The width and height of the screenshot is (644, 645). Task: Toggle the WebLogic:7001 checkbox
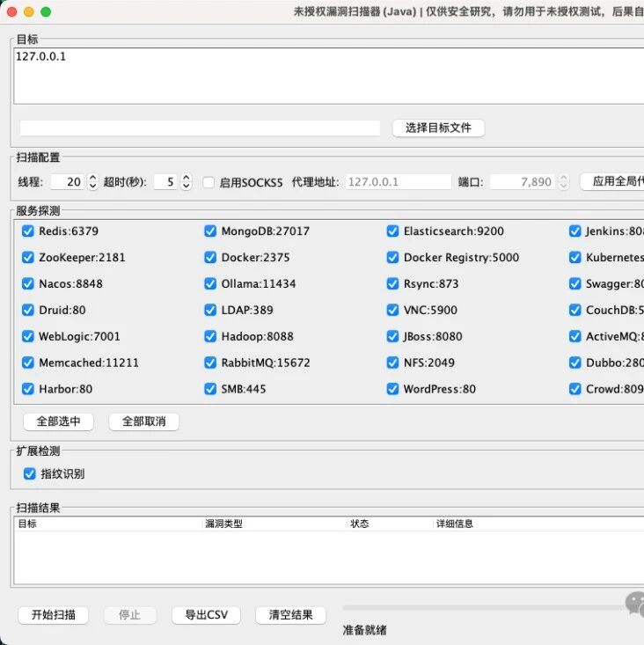[27, 336]
